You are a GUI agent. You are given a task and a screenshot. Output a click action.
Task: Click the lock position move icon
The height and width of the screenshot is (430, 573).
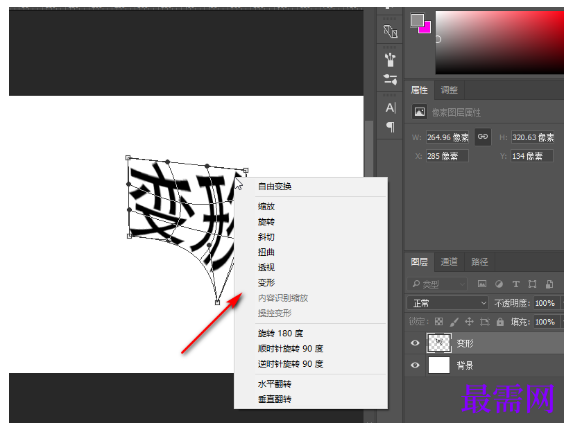(x=469, y=322)
